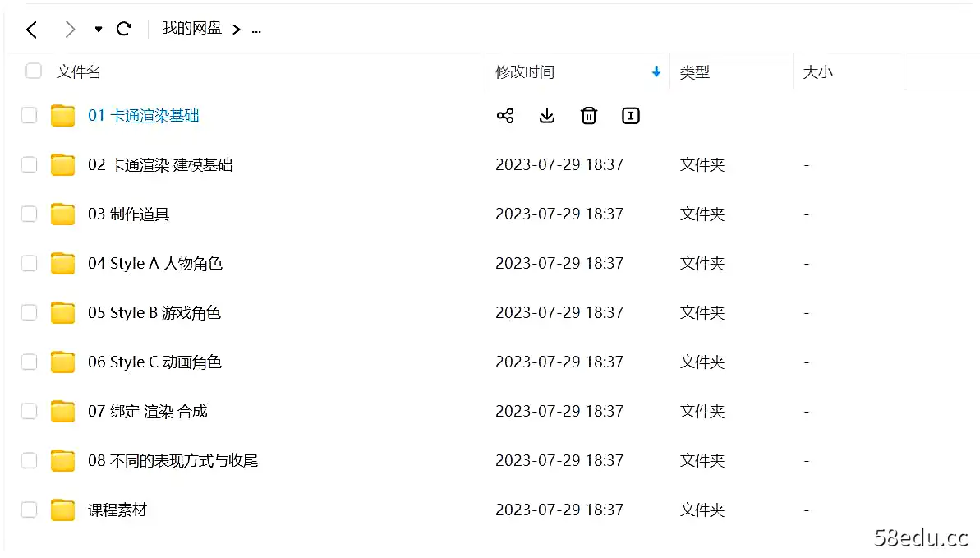
Task: Open folder 07 绑定 渲染 合成
Action: point(147,411)
